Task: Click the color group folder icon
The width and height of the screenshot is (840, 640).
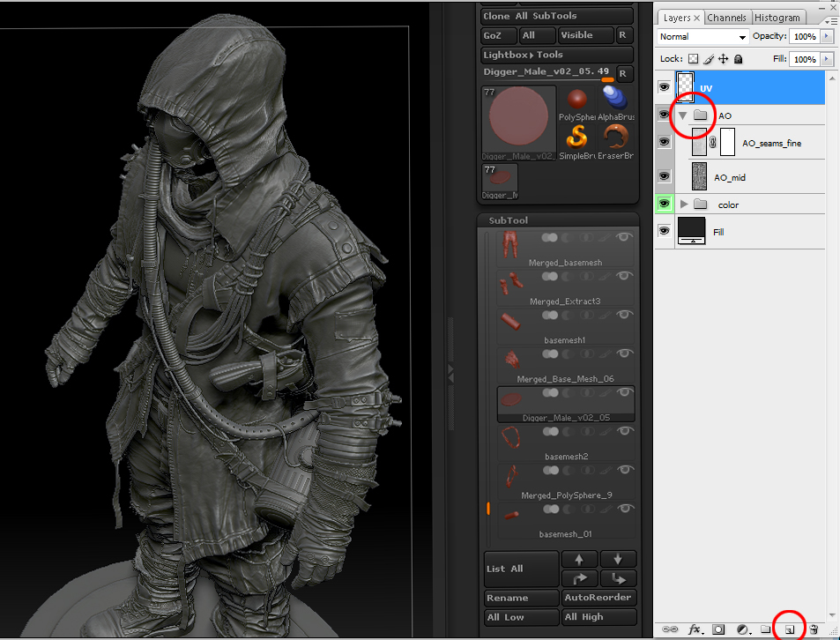Action: [x=700, y=204]
